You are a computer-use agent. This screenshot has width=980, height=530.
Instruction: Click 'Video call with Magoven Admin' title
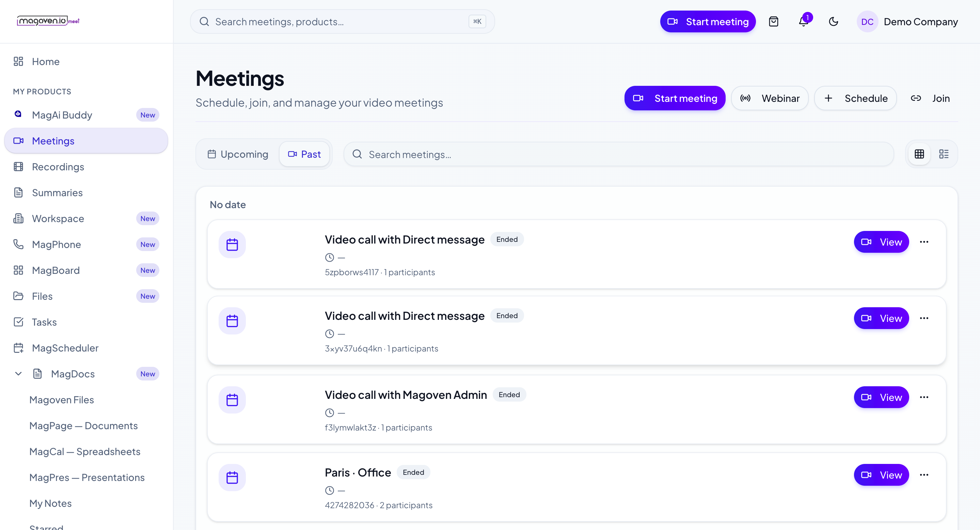[406, 394]
